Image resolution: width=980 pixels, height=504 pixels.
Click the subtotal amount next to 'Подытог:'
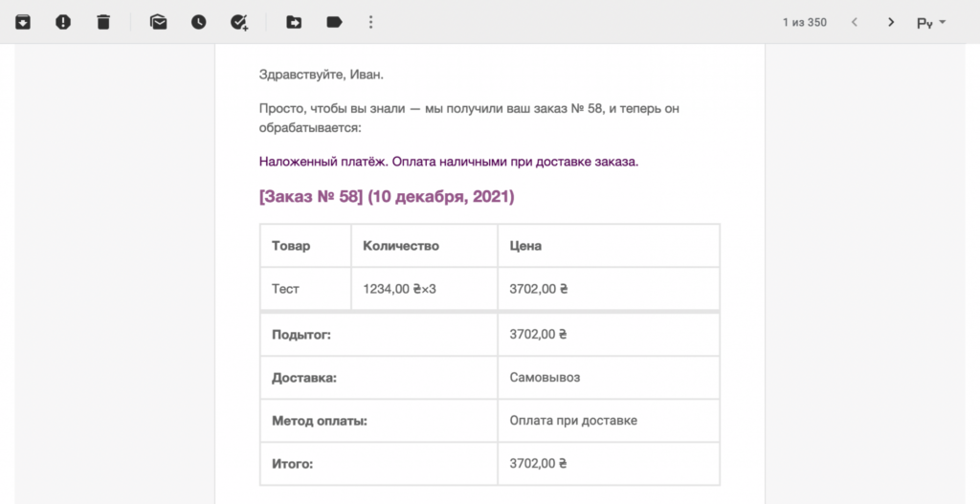pyautogui.click(x=538, y=334)
